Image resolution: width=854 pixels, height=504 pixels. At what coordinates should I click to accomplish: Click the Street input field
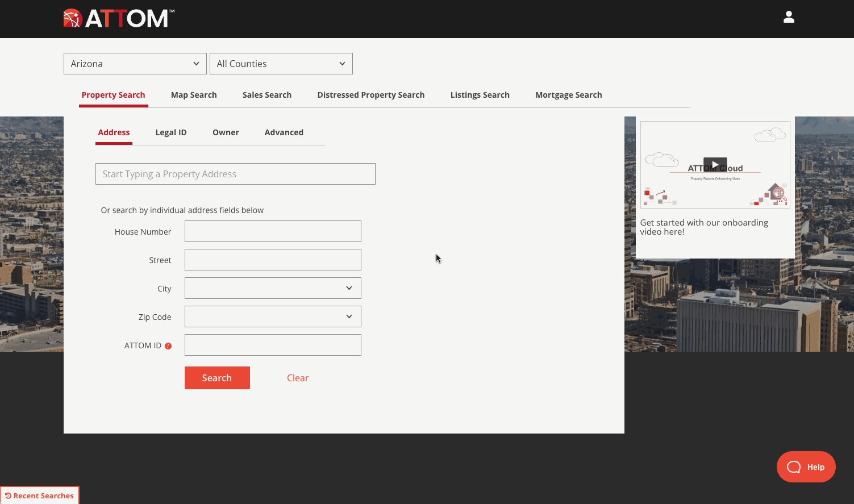[x=273, y=260]
